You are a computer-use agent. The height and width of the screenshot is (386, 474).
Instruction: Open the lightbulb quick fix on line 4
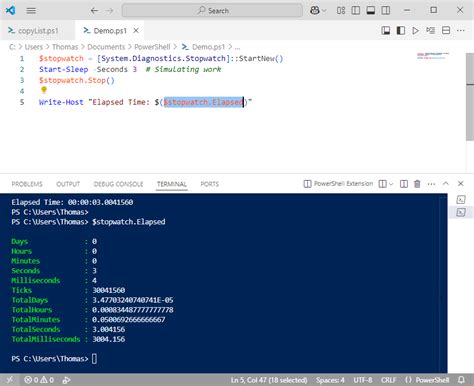[44, 90]
